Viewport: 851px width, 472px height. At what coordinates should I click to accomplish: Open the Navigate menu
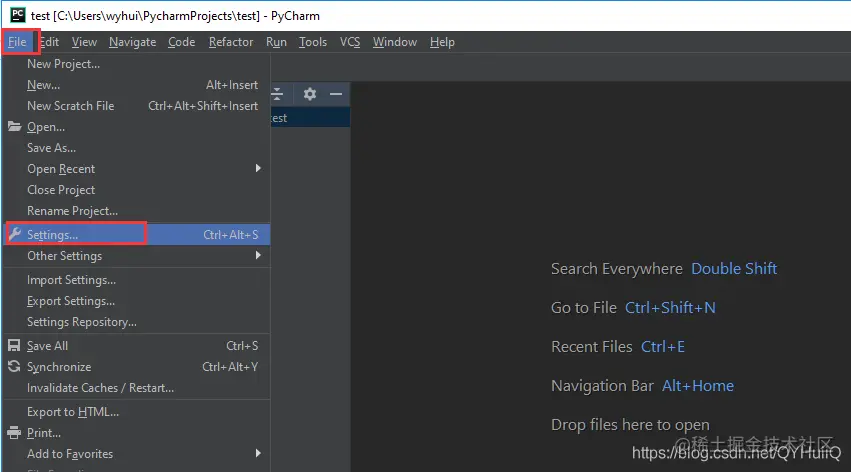click(x=132, y=42)
